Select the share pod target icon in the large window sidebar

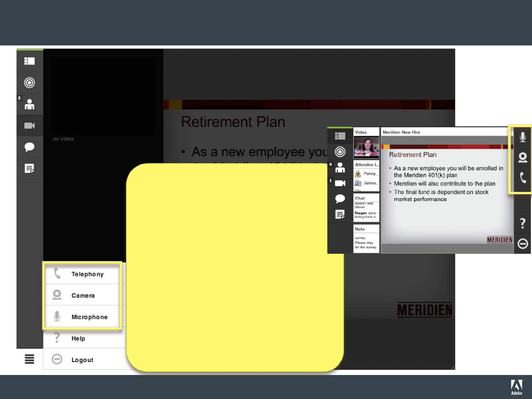pos(30,82)
